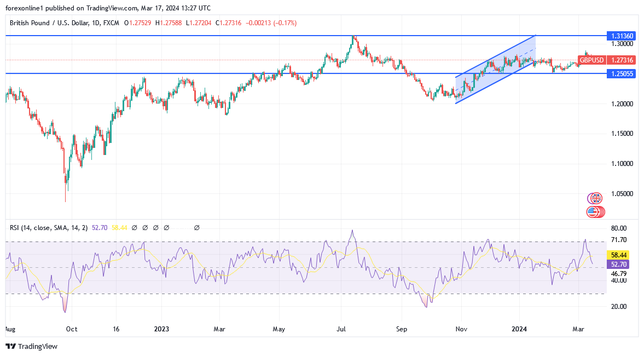Click the close value C1.27316 in legend
This screenshot has width=644, height=356.
coord(228,23)
